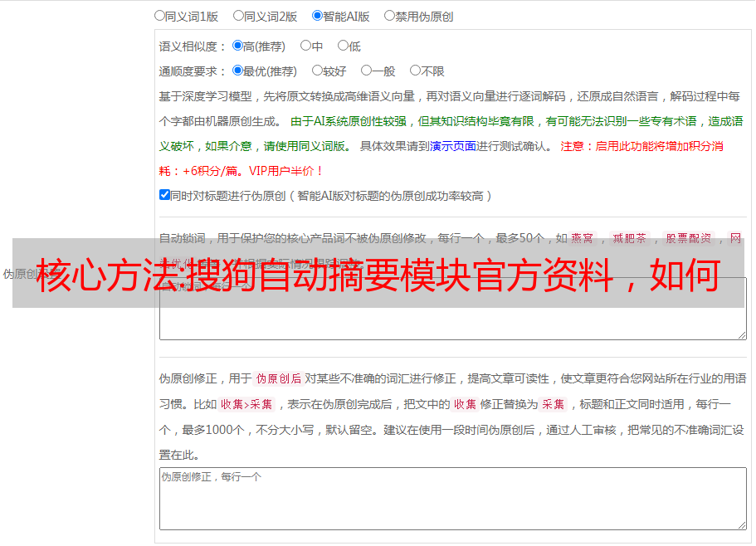Grab the 自动锁词 textarea resize handle

(742, 335)
